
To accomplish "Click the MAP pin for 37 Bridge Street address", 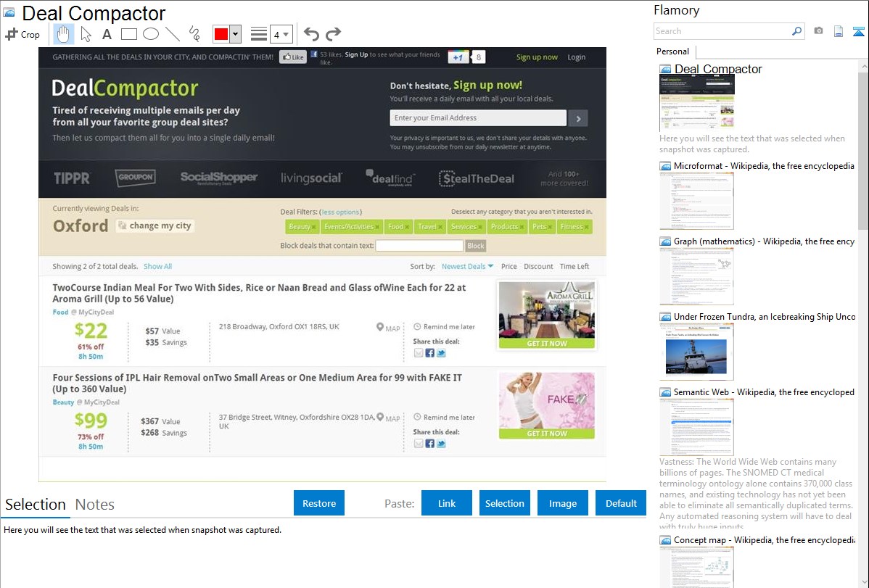I will [388, 418].
